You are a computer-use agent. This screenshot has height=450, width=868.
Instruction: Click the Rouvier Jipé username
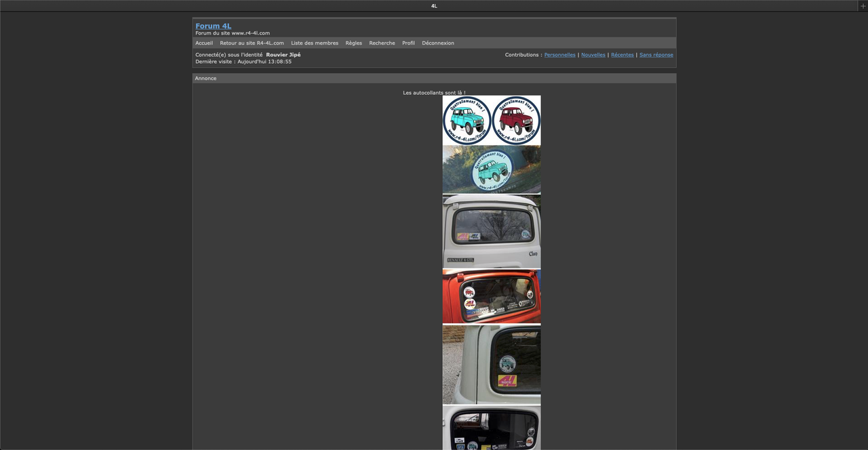tap(283, 55)
